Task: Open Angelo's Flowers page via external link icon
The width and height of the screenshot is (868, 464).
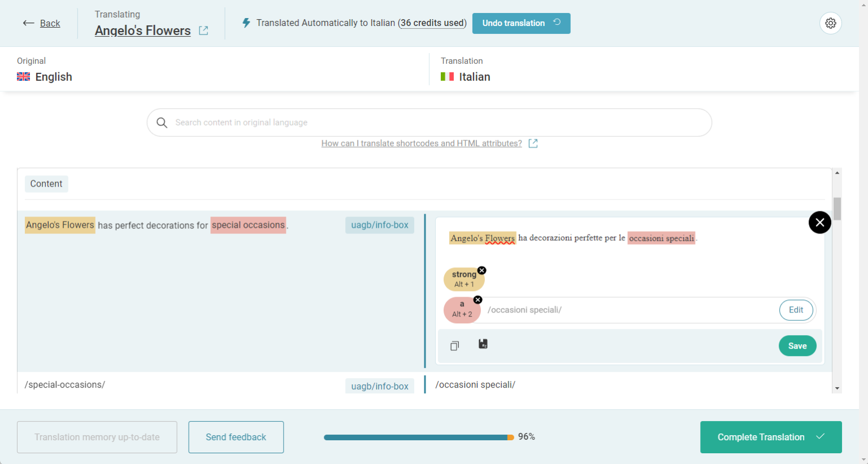Action: point(203,31)
